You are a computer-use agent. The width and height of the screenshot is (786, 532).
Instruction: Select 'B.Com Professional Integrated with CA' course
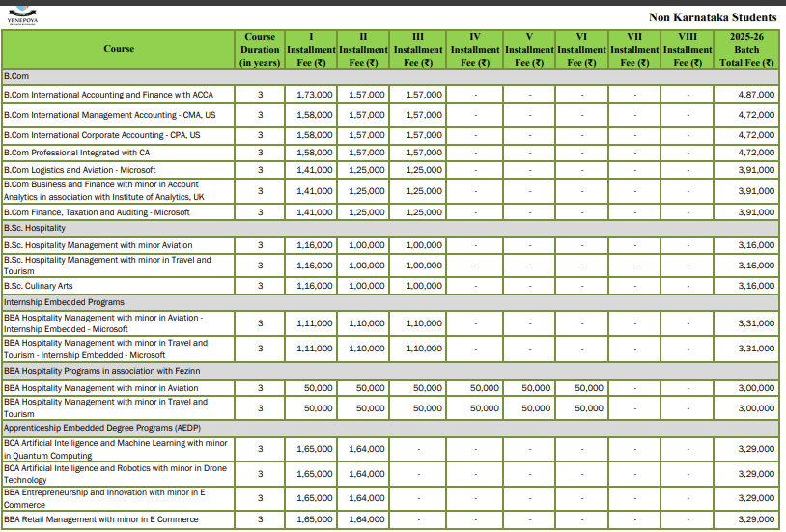pos(77,153)
